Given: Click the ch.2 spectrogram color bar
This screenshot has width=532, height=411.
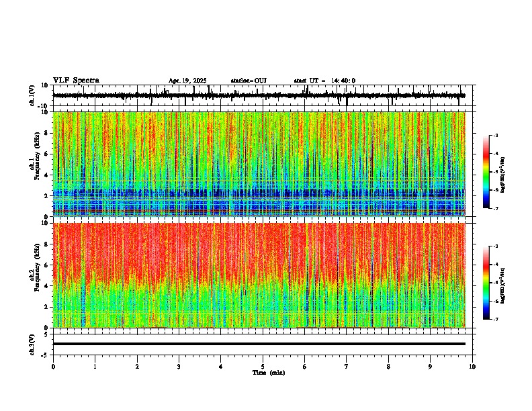Looking at the screenshot, I should click(x=486, y=283).
